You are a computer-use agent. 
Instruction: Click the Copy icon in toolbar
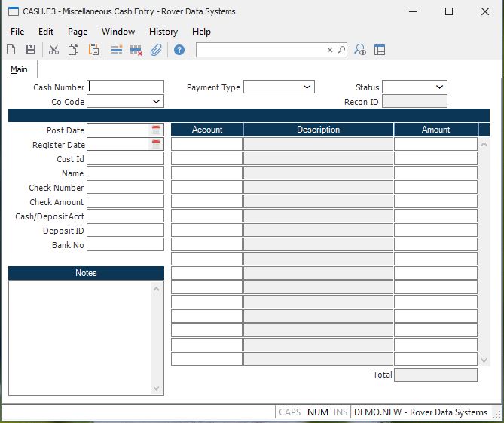73,50
